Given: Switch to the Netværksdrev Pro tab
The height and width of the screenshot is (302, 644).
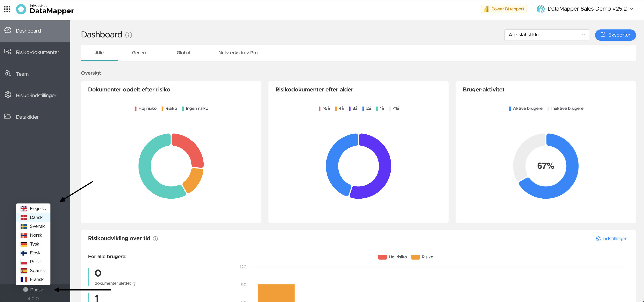Looking at the screenshot, I should point(238,53).
